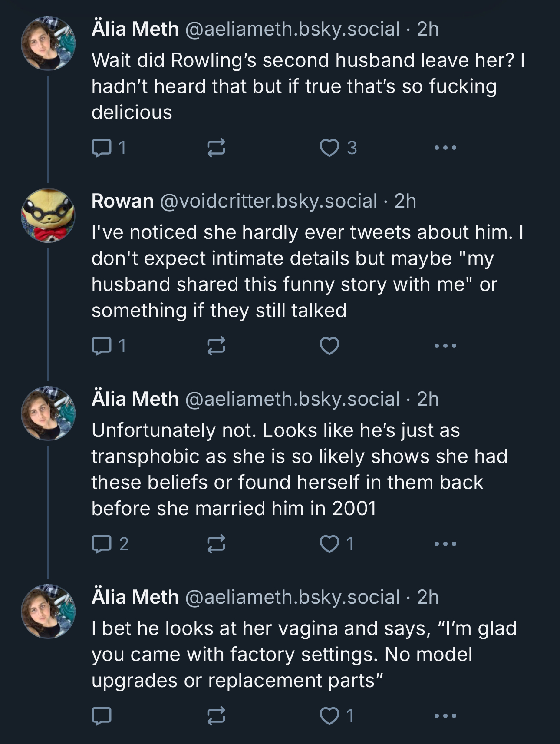Image resolution: width=560 pixels, height=744 pixels.
Task: Open more options on 'Unfortunately not' post
Action: (x=445, y=544)
